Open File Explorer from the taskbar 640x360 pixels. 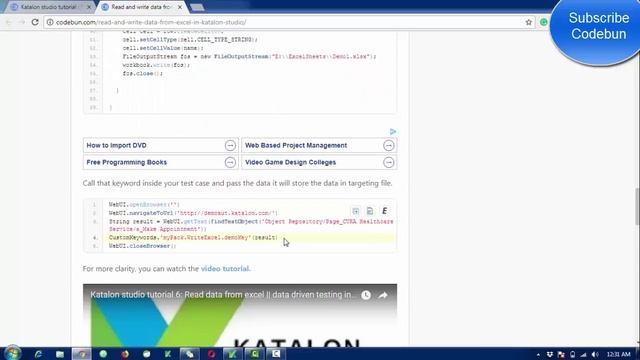(60, 354)
